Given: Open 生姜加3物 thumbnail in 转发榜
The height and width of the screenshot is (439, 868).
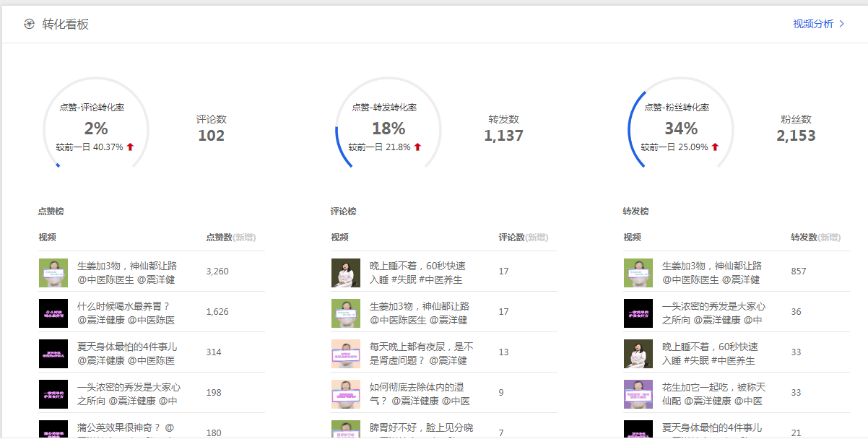Looking at the screenshot, I should point(638,273).
